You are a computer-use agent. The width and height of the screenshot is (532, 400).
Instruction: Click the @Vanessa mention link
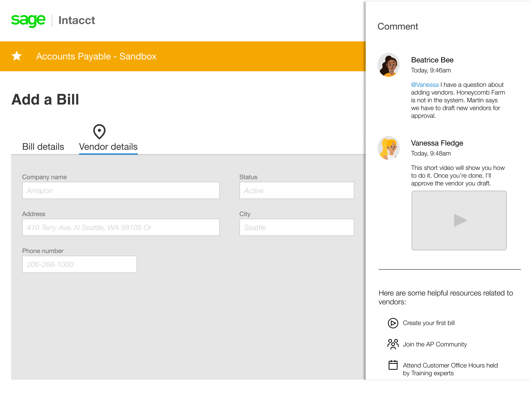tap(425, 85)
